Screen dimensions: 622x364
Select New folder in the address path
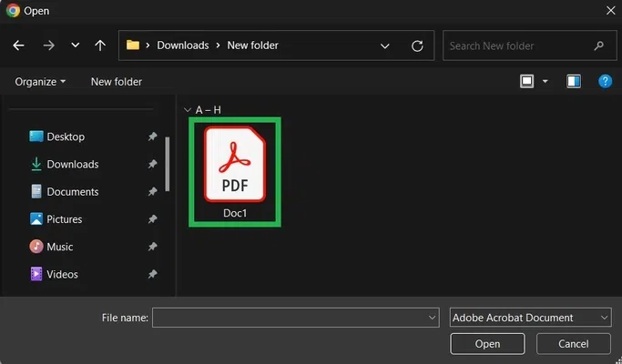click(x=252, y=45)
